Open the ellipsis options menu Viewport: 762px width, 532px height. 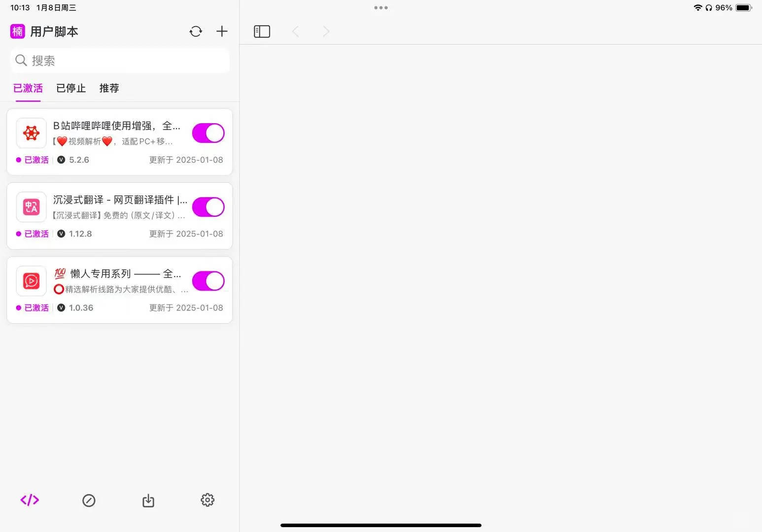(381, 7)
